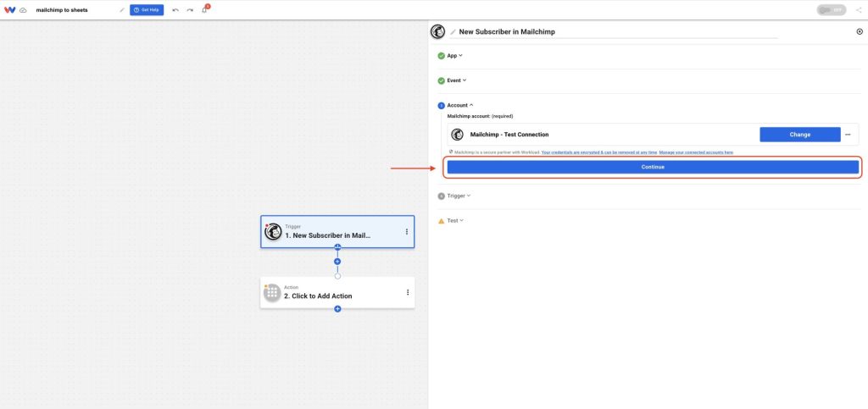Click the warning triangle beside Test

[441, 221]
